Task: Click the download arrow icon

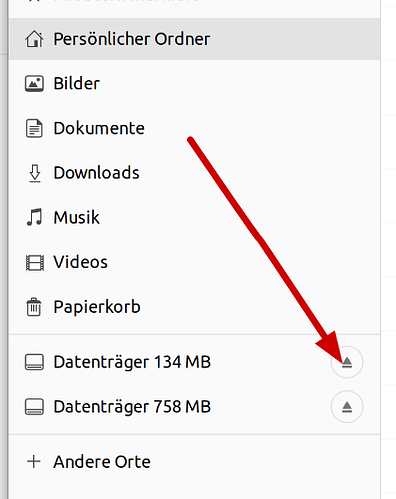Action: (x=34, y=173)
